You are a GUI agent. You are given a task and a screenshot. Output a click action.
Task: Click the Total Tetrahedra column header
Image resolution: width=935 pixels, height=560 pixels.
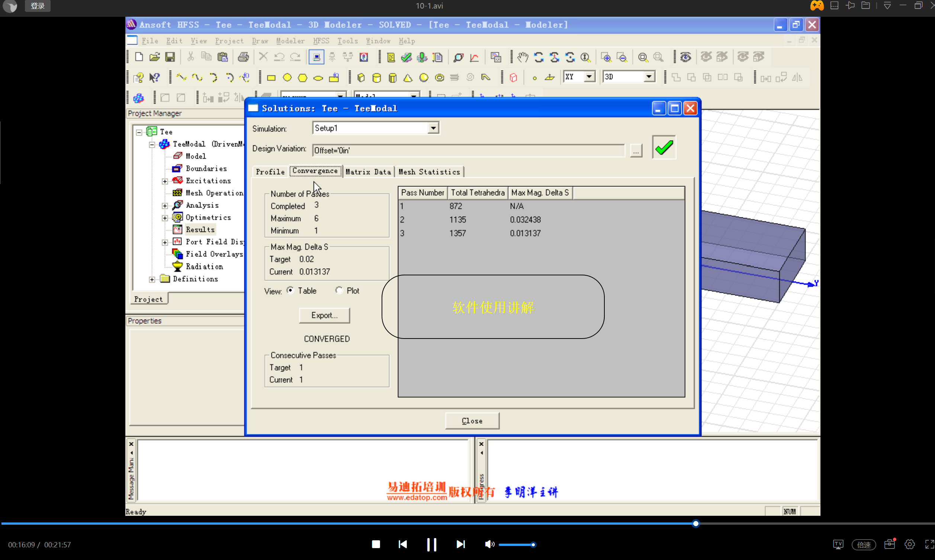pos(478,193)
